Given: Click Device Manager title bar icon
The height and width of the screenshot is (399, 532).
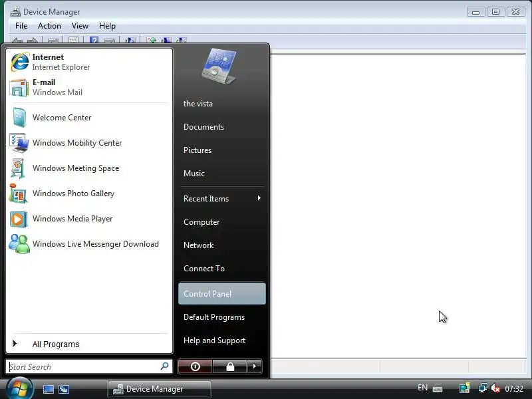Looking at the screenshot, I should coord(15,12).
